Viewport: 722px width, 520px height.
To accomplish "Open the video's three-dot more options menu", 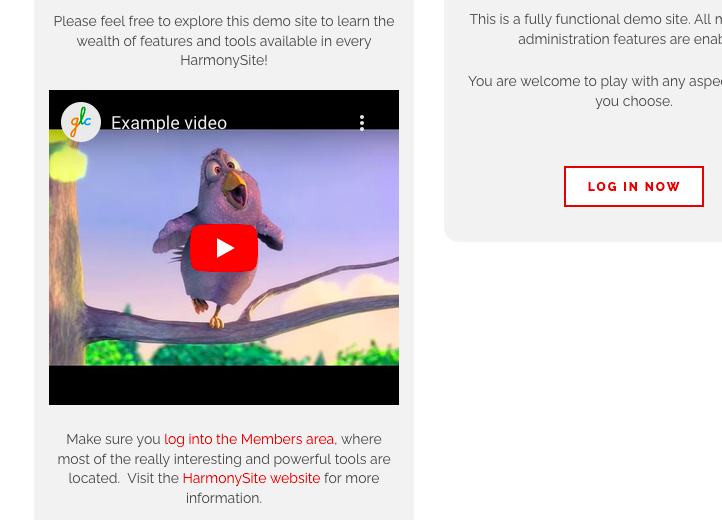I will (x=362, y=123).
